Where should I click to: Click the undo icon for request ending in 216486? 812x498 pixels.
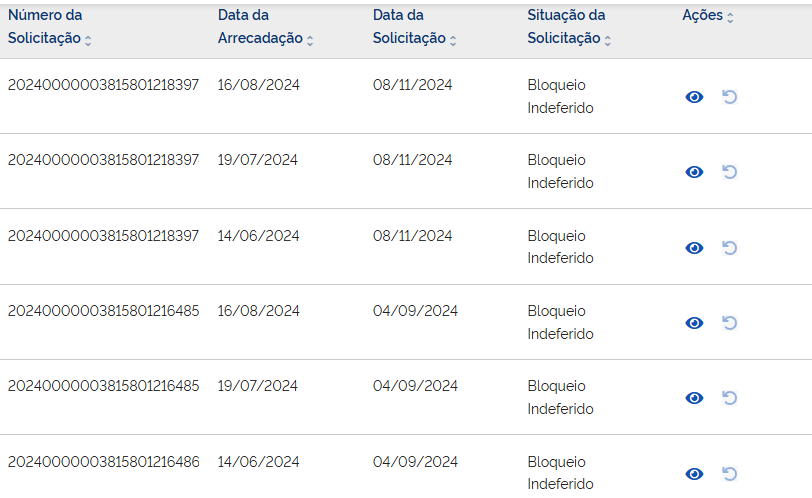pyautogui.click(x=730, y=474)
